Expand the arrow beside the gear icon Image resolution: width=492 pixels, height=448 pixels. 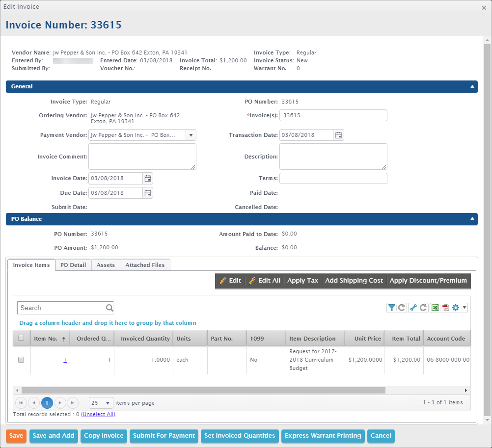click(x=465, y=308)
